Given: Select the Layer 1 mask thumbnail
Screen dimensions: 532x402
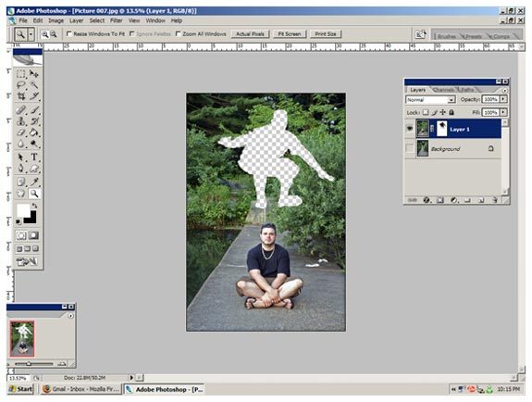Looking at the screenshot, I should click(441, 129).
